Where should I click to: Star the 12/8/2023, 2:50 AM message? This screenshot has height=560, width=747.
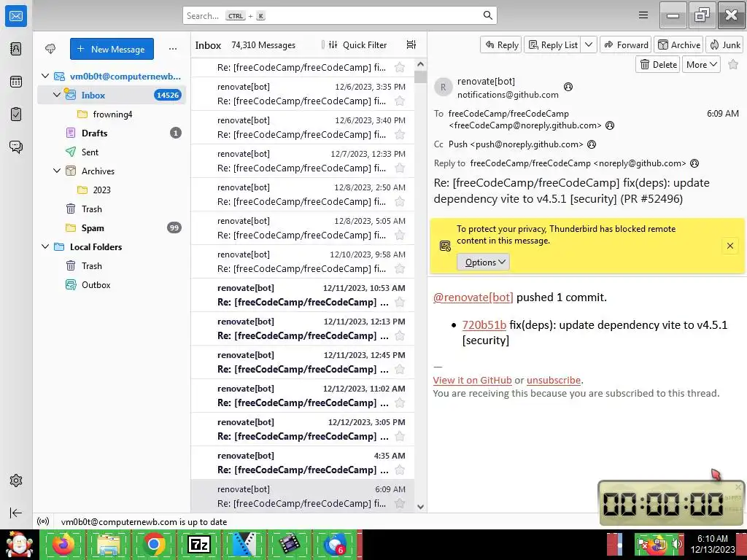pyautogui.click(x=400, y=201)
